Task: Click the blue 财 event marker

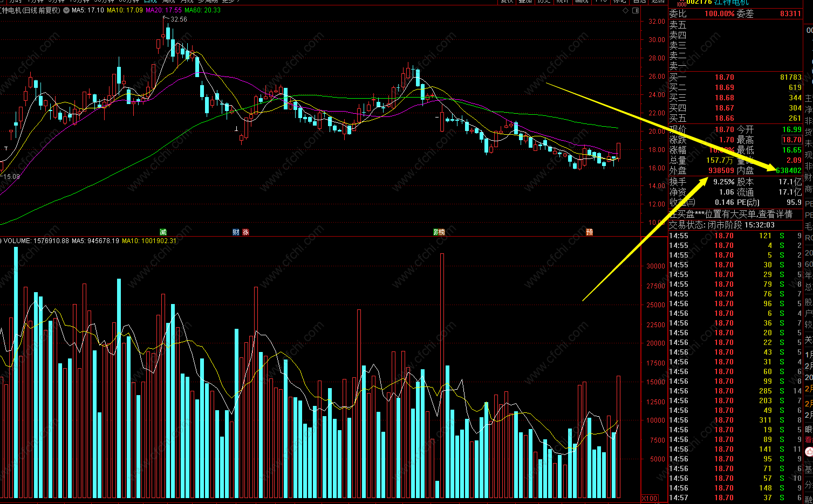Action: 236,232
